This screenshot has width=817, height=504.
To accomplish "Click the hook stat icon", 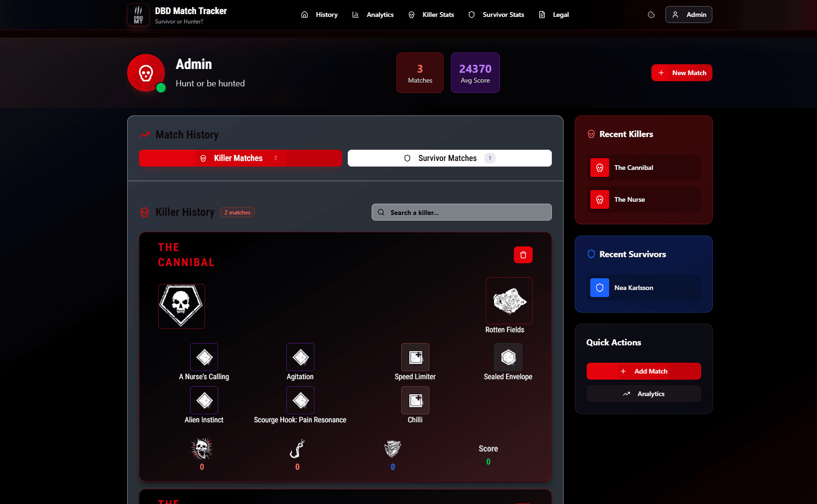I will point(297,449).
